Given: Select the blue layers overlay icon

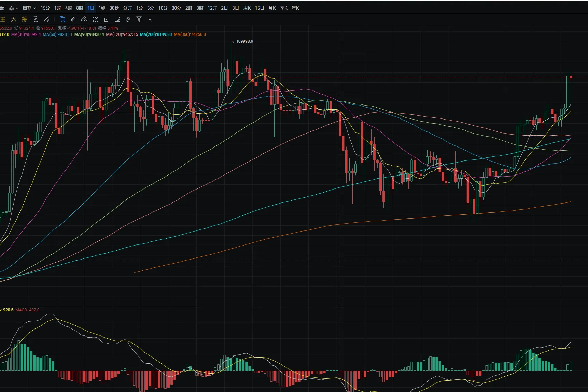Looking at the screenshot, I should pyautogui.click(x=62, y=19).
